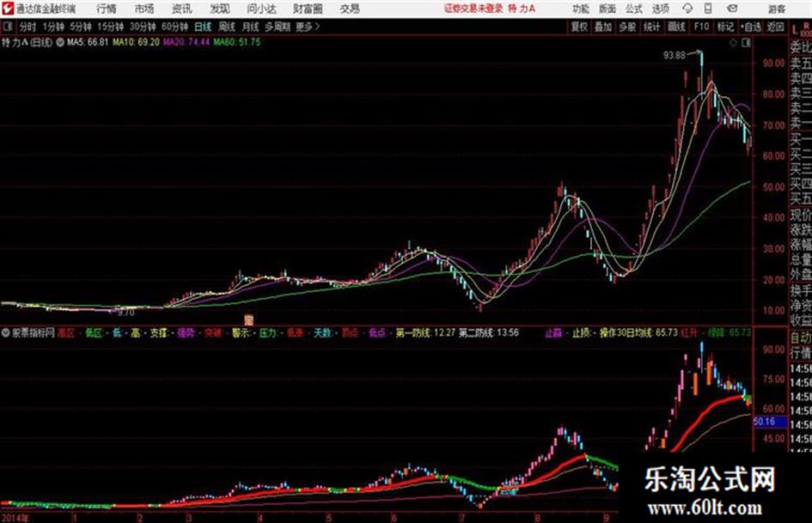Expand the MA indicator settings dropdown
The width and height of the screenshot is (812, 523).
pyautogui.click(x=60, y=42)
